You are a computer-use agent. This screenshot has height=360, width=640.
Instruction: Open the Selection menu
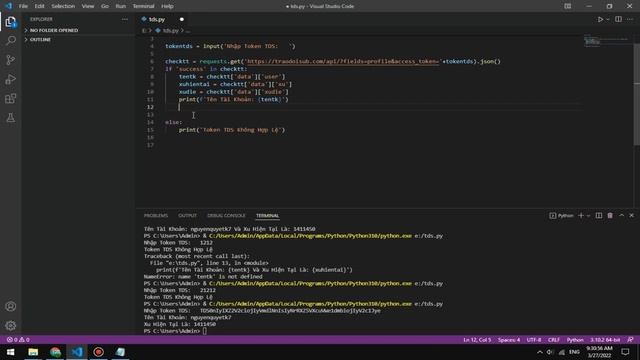click(63, 6)
